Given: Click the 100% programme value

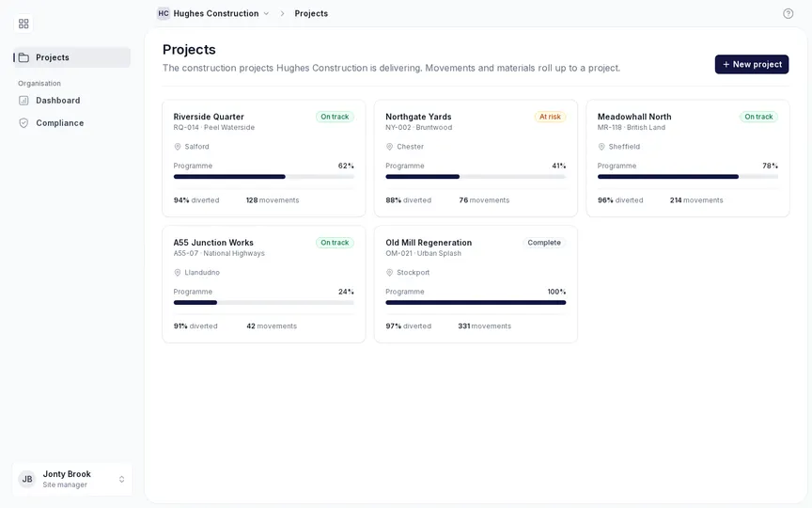Looking at the screenshot, I should coord(556,292).
